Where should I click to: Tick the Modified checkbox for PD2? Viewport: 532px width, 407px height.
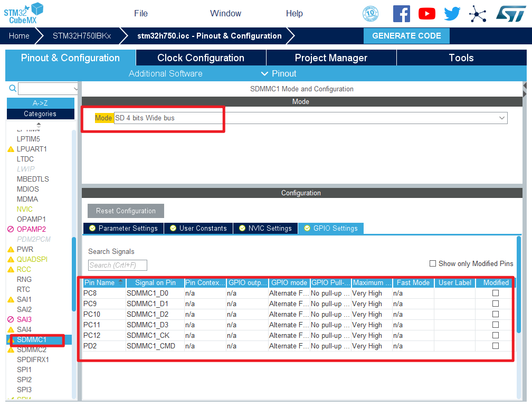[496, 346]
